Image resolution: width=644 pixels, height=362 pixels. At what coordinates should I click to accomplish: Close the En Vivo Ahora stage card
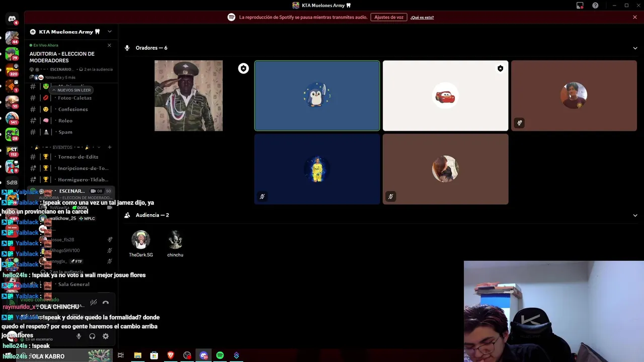pyautogui.click(x=109, y=45)
